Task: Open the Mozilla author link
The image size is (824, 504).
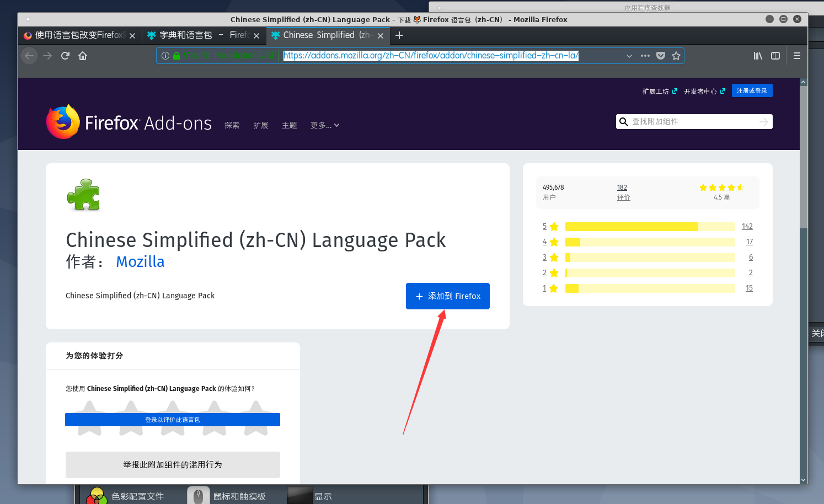Action: pyautogui.click(x=140, y=262)
